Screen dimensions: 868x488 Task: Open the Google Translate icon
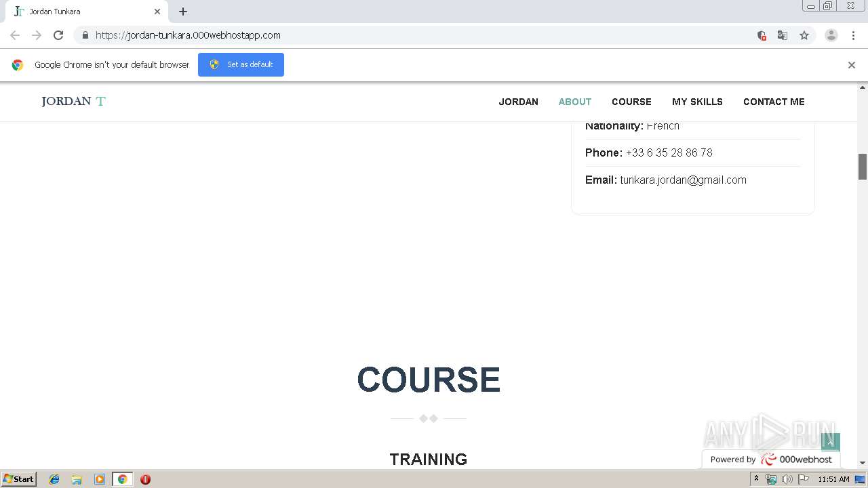click(783, 35)
